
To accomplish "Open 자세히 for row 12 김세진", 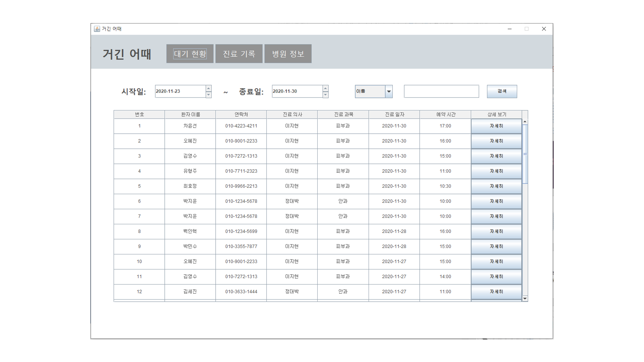I will point(496,292).
